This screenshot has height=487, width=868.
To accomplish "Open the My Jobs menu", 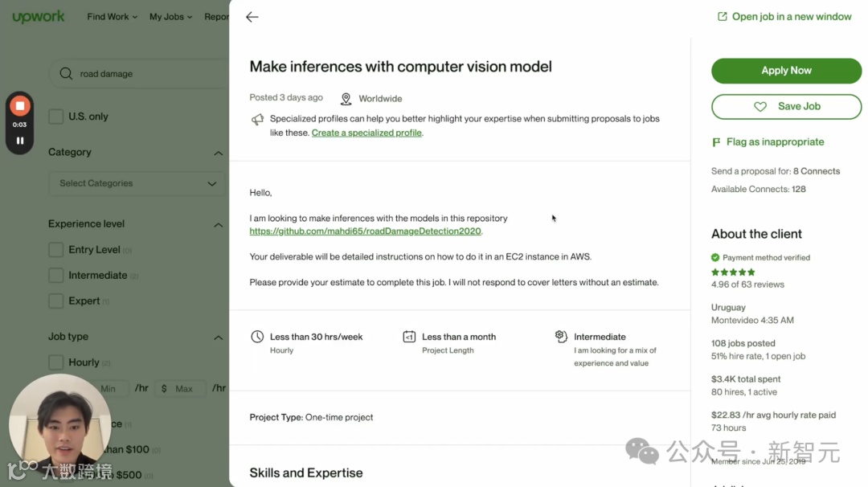I will tap(171, 17).
